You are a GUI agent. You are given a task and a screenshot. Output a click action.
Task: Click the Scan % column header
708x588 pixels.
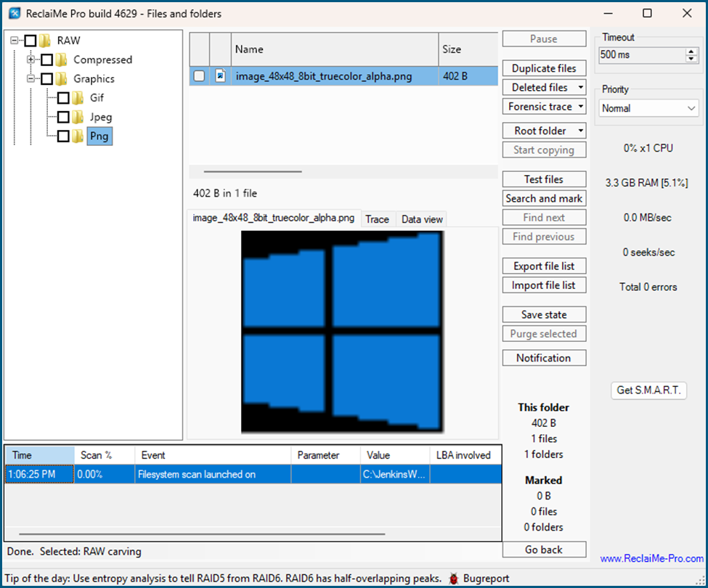pyautogui.click(x=105, y=455)
